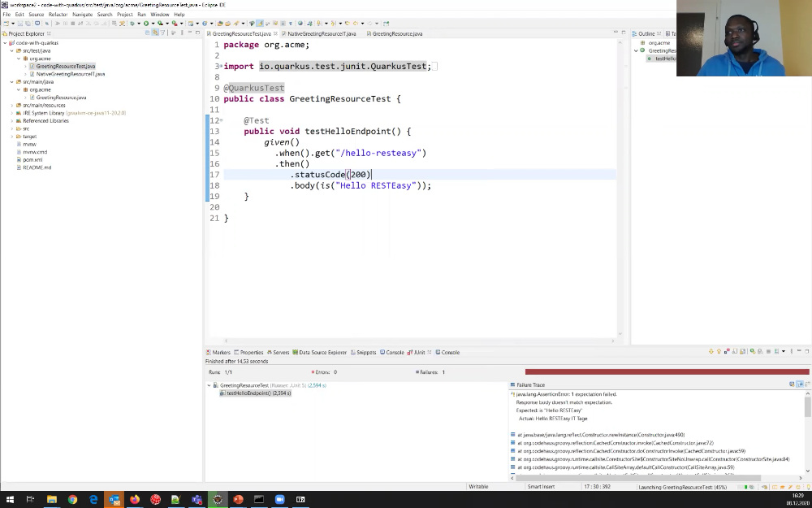Select GreetingResourceTest.java in Project Explorer

[x=65, y=67]
